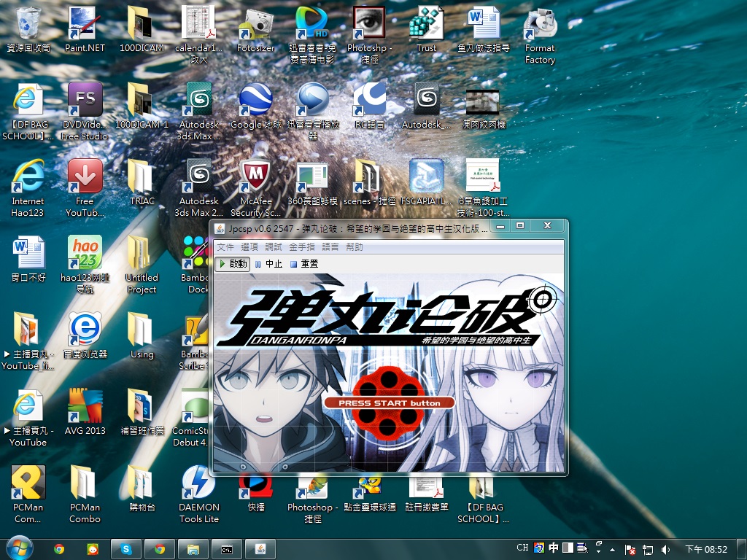Open the Windows Start menu orb
Viewport: 747px width, 560px height.
[x=19, y=548]
